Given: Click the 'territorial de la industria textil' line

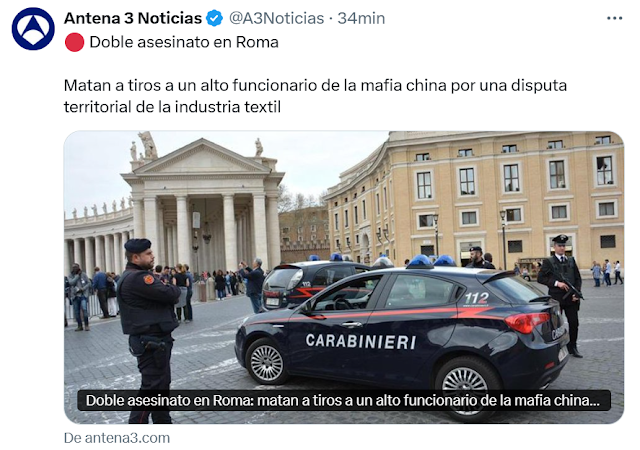Looking at the screenshot, I should click(172, 107).
